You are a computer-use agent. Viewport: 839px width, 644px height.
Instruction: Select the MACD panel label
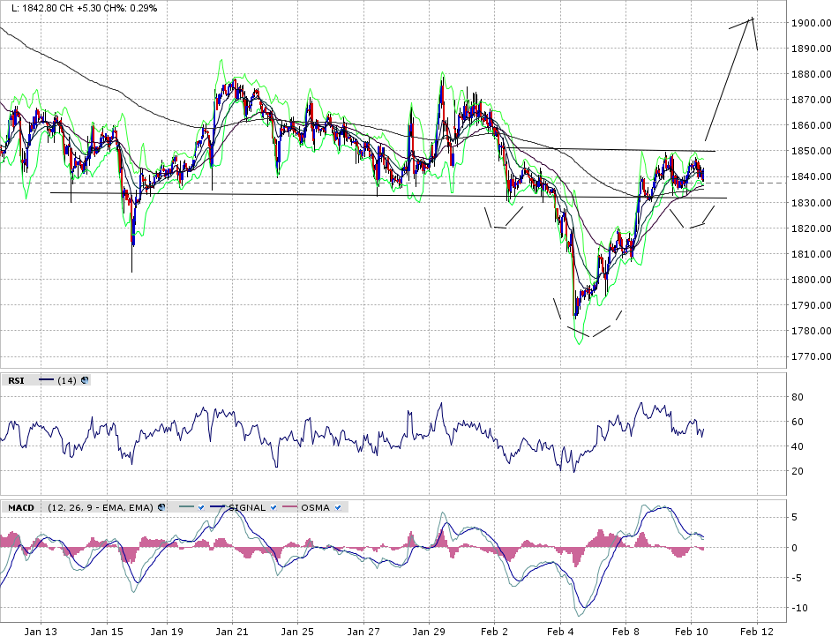(x=21, y=507)
